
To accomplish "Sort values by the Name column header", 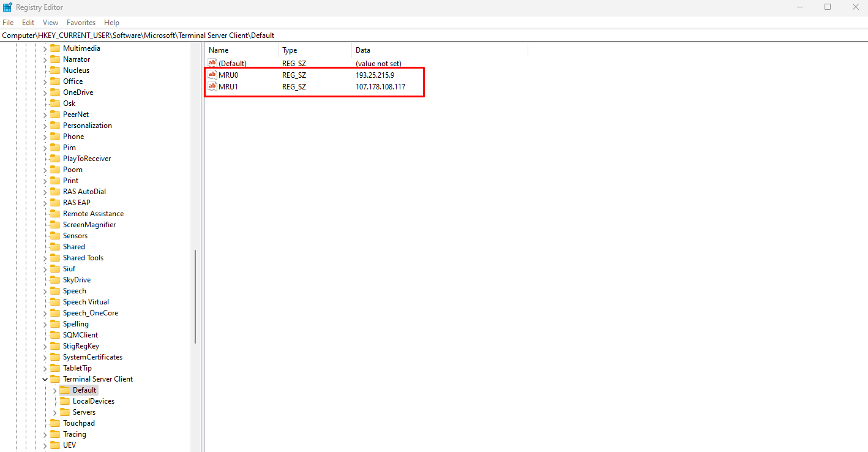I will [242, 50].
